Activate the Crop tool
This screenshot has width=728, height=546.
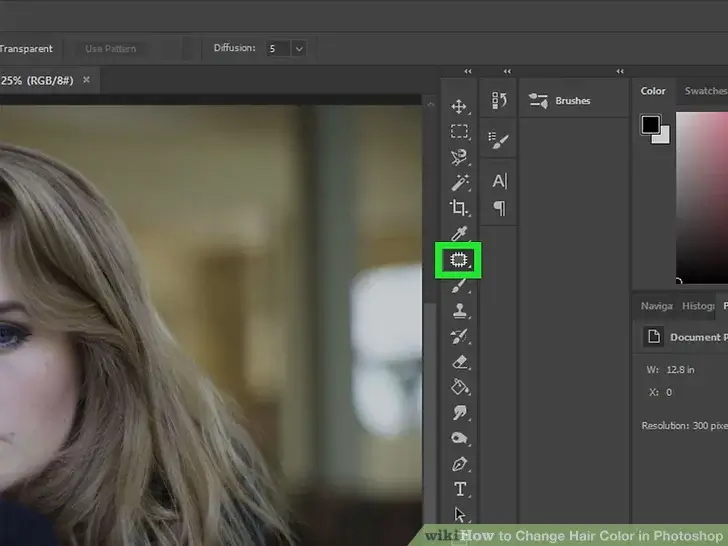[x=459, y=208]
